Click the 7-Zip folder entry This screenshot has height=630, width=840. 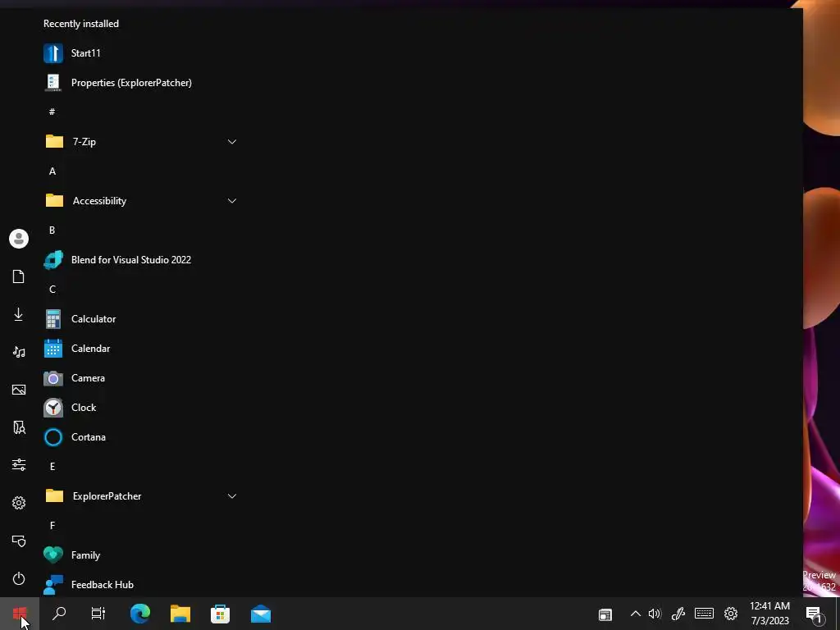(140, 142)
